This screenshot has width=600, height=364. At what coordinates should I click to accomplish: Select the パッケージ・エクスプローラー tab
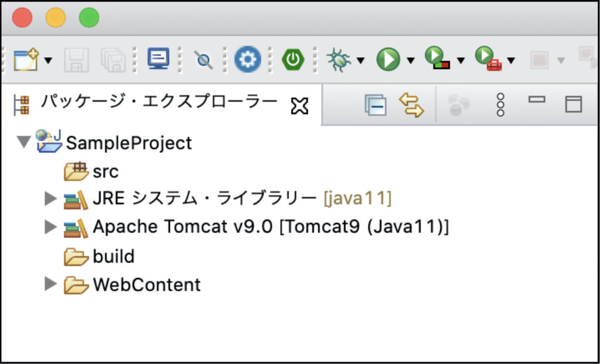(x=158, y=102)
